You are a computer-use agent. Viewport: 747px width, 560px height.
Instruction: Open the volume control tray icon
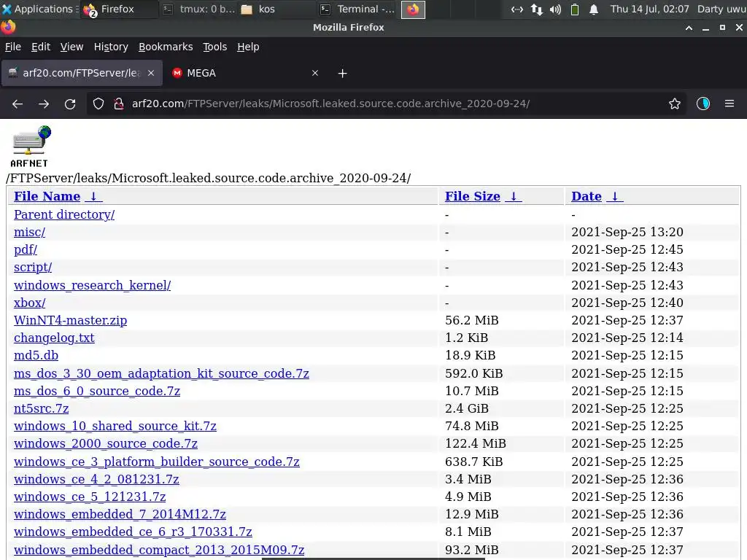click(x=555, y=9)
